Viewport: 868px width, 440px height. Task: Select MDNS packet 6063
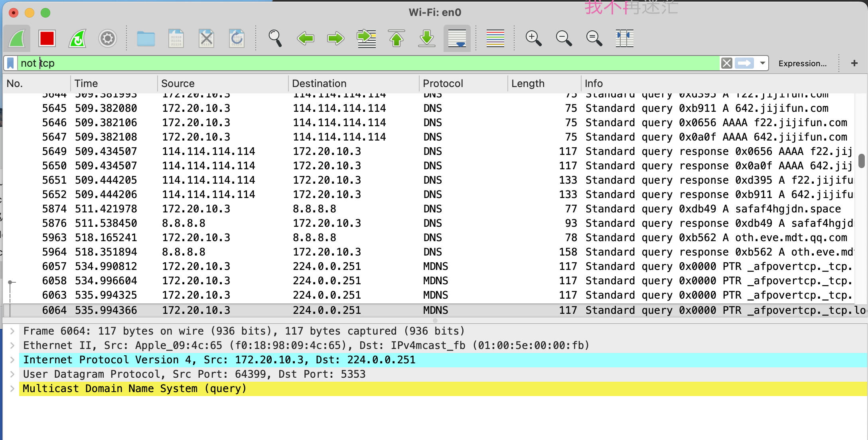pyautogui.click(x=429, y=295)
